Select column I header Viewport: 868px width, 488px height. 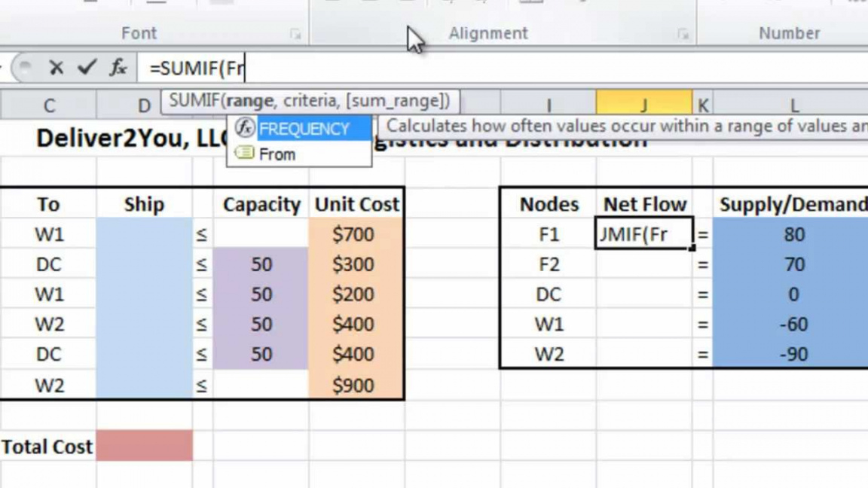coord(548,105)
